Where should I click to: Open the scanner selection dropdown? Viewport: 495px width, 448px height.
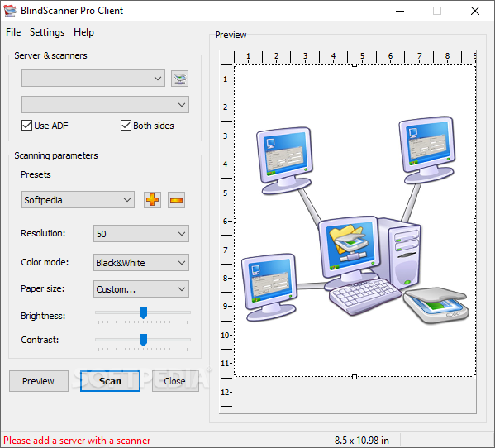coord(105,104)
